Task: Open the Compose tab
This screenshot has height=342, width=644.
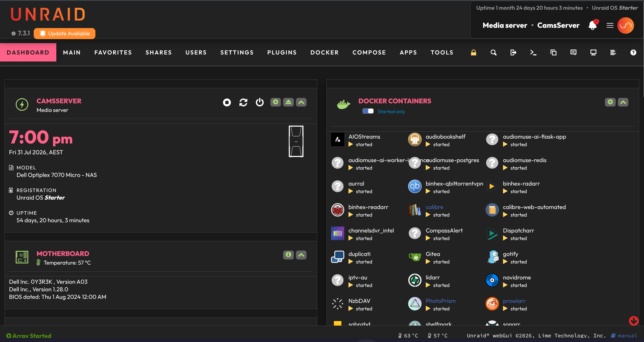Action: tap(369, 52)
